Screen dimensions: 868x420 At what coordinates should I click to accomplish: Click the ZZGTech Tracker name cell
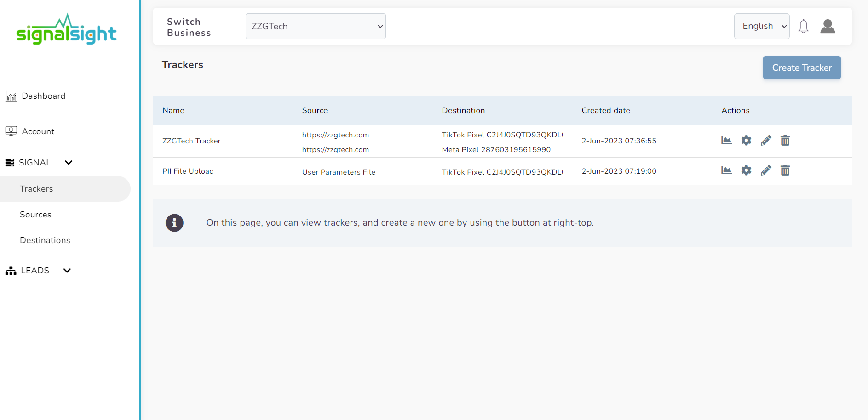[x=191, y=141]
